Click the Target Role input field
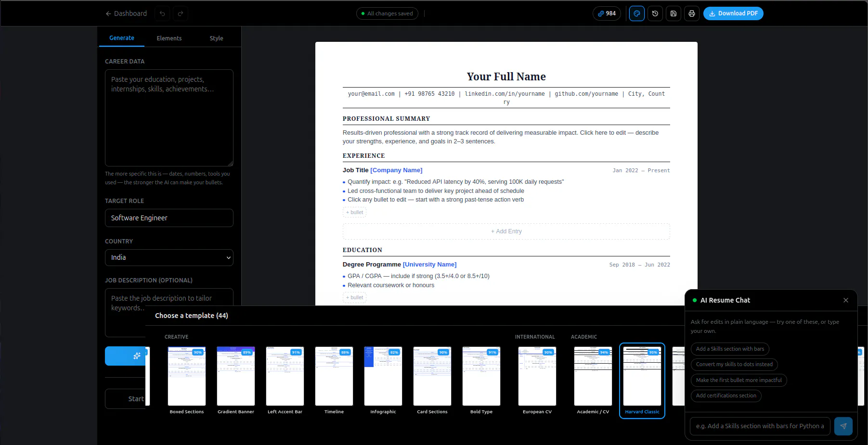The width and height of the screenshot is (868, 445). pyautogui.click(x=169, y=218)
